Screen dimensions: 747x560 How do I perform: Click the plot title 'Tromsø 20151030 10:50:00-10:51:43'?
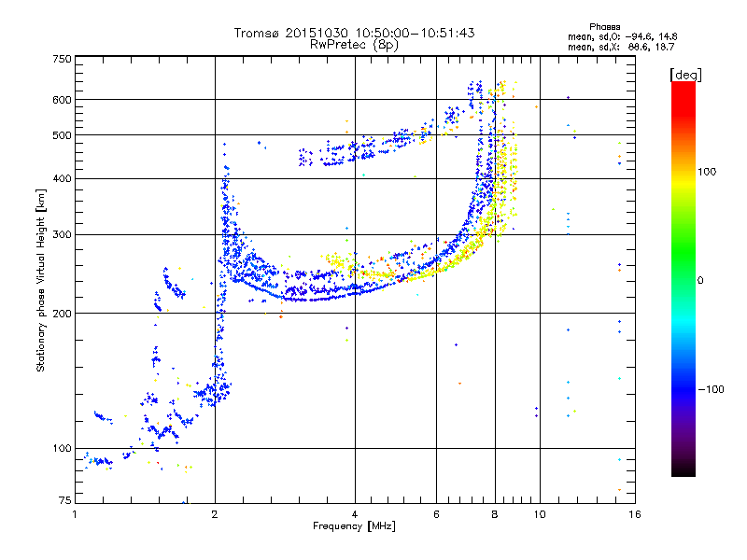tap(354, 33)
